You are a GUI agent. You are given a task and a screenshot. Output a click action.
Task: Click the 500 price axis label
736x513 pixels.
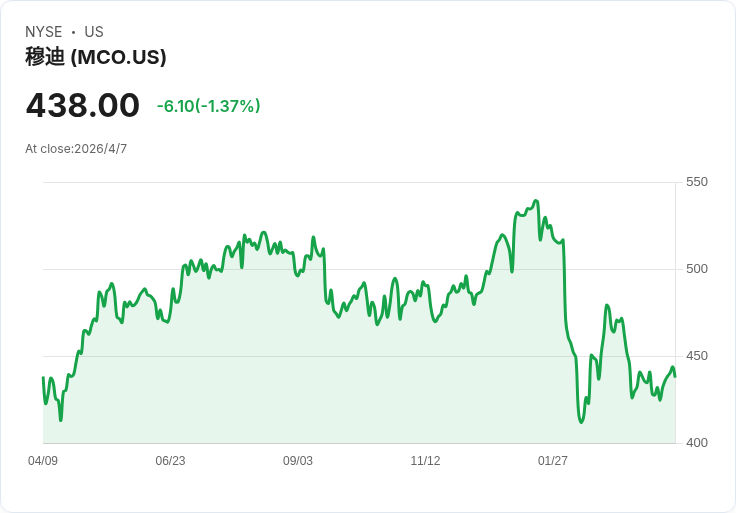click(696, 269)
